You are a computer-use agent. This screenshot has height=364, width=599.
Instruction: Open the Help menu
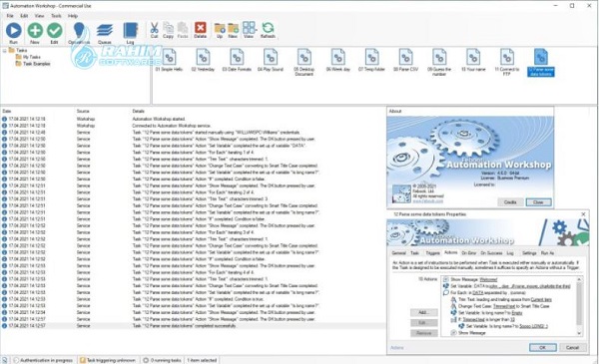click(x=73, y=16)
